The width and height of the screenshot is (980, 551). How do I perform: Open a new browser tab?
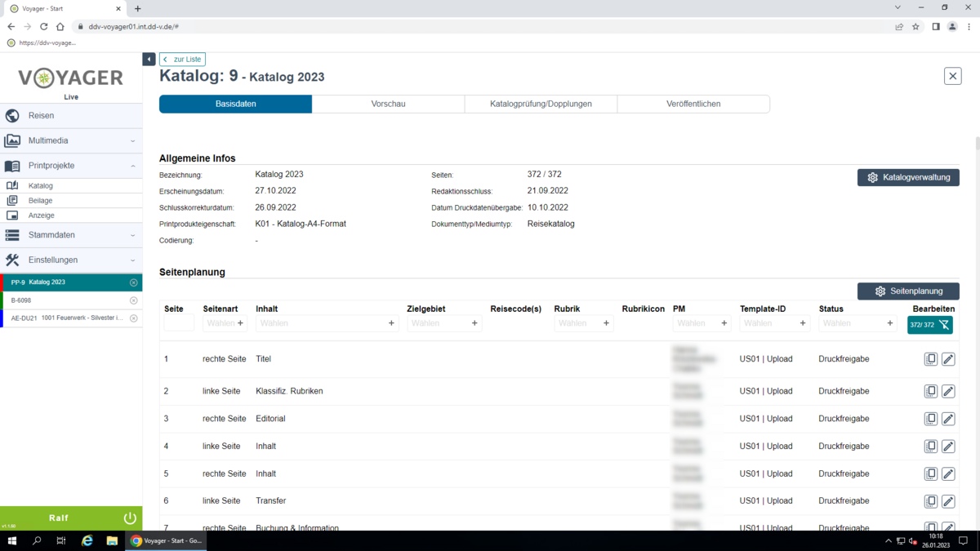click(x=137, y=8)
